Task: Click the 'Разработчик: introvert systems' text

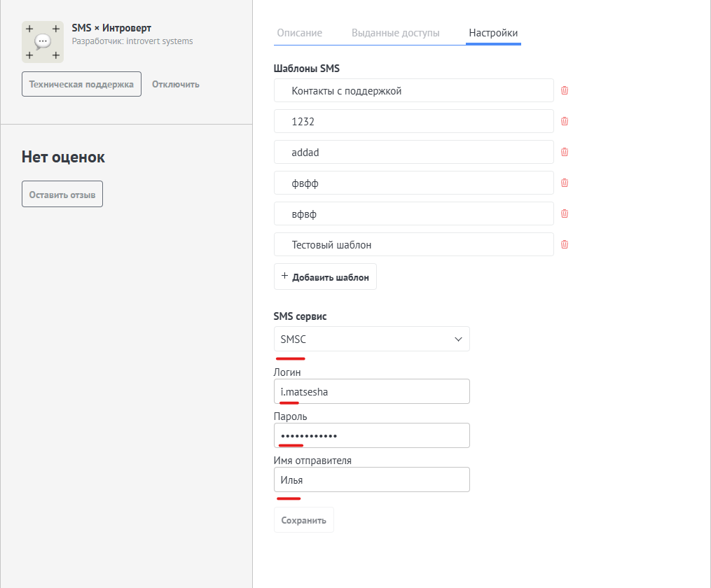Action: tap(132, 41)
